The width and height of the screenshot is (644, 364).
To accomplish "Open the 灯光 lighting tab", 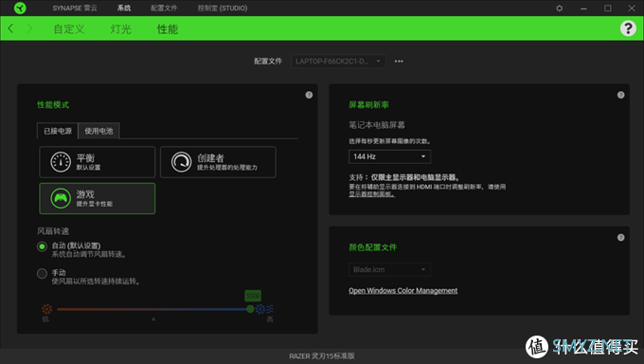I will (x=121, y=29).
